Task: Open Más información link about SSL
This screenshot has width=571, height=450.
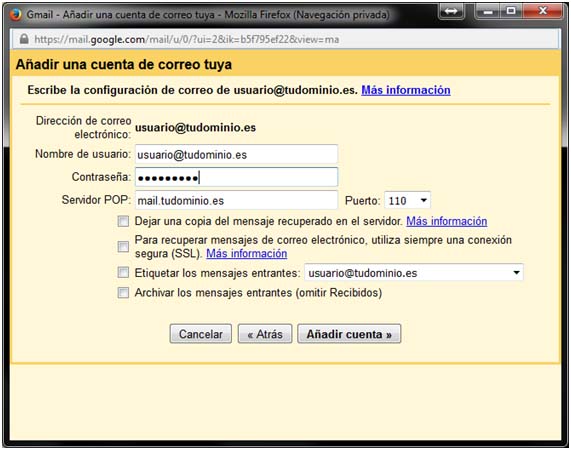Action: 247,253
